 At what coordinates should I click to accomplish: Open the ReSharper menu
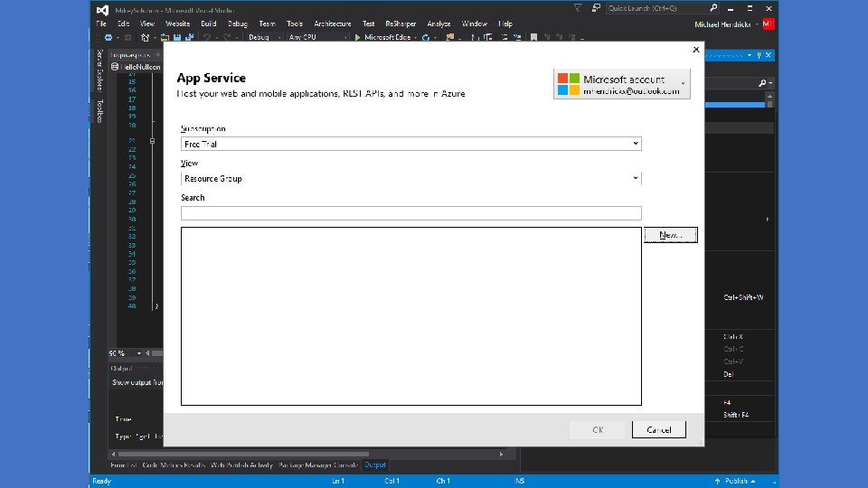point(401,23)
